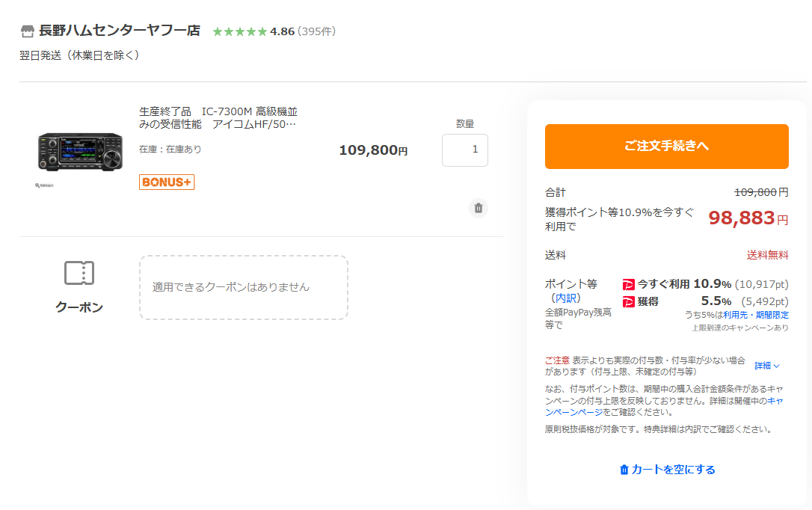
Task: Open the 395件 store reviews
Action: 317,31
